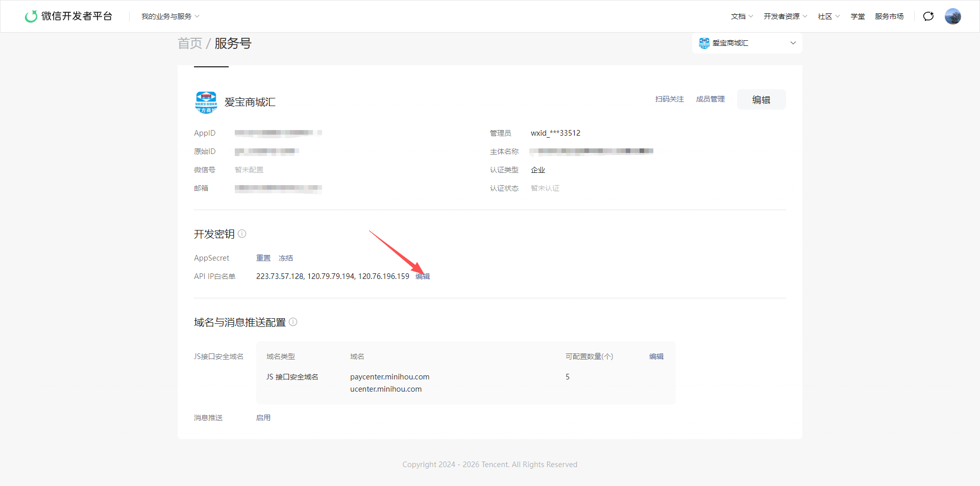Open the 爱宝商城汇 account selector

point(747,43)
